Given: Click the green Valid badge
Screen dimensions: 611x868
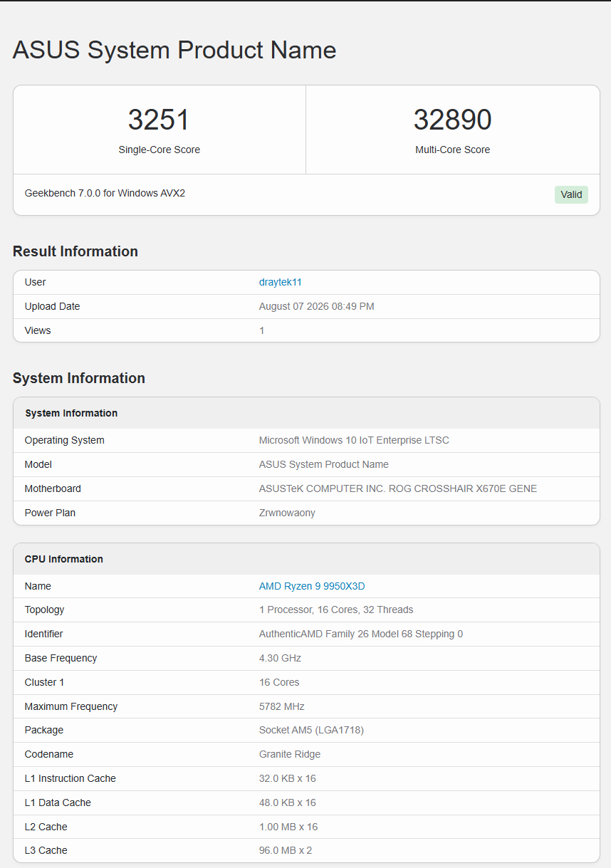Looking at the screenshot, I should tap(571, 194).
